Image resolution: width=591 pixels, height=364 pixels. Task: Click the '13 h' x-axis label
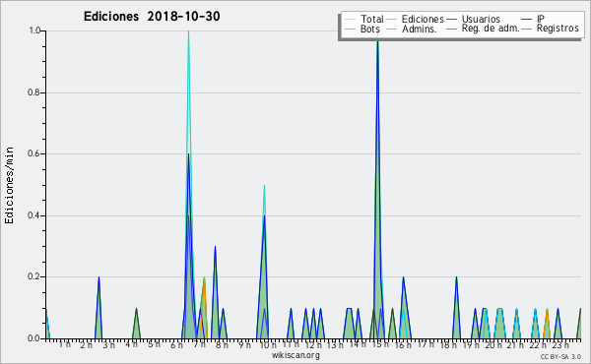tap(335, 344)
